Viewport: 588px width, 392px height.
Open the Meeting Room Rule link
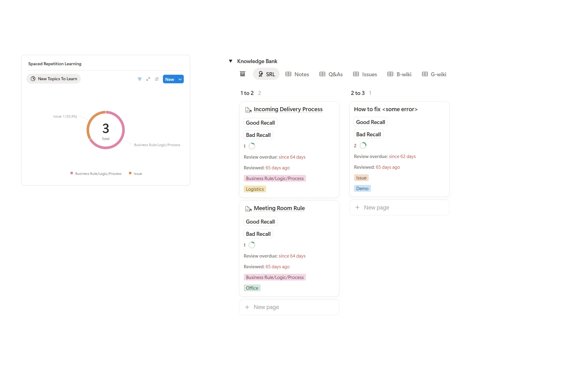tap(279, 208)
